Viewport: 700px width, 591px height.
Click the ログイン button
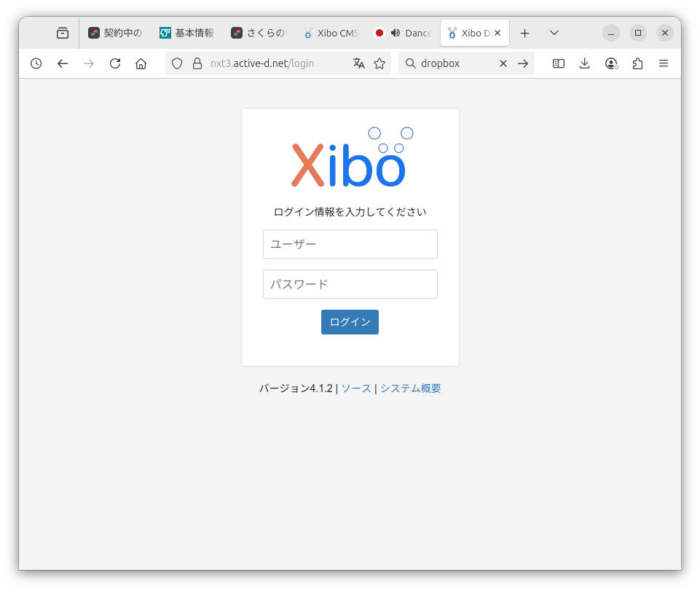coord(350,322)
